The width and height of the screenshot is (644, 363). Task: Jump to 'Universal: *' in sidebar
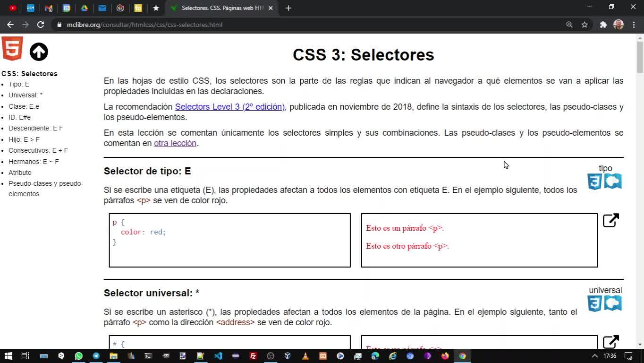(x=25, y=95)
